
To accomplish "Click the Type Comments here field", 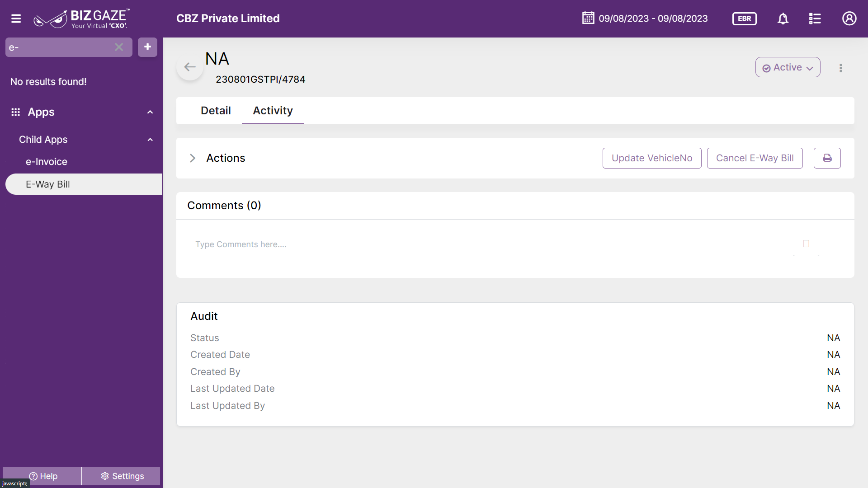I will (x=490, y=244).
